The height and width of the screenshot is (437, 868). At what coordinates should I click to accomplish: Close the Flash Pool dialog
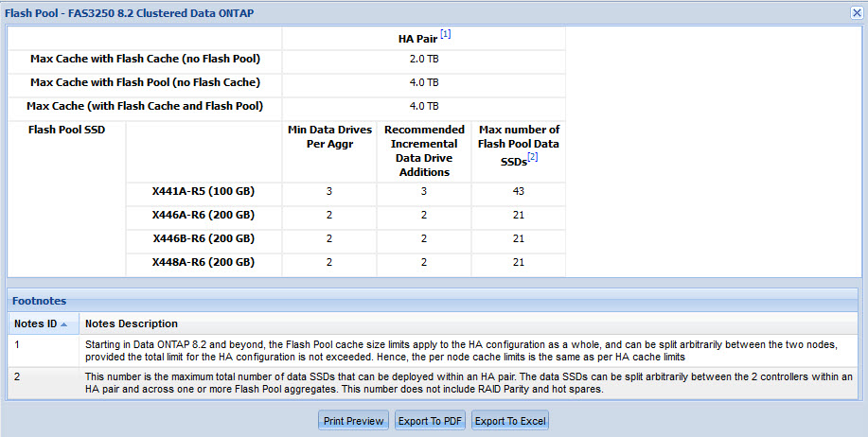pos(857,13)
